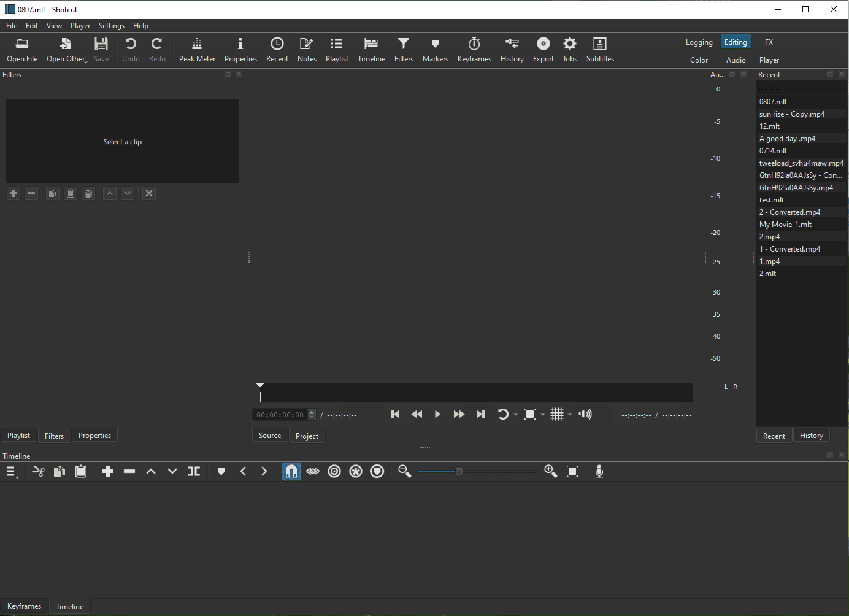
Task: Expand the grid display options dropdown
Action: point(570,414)
